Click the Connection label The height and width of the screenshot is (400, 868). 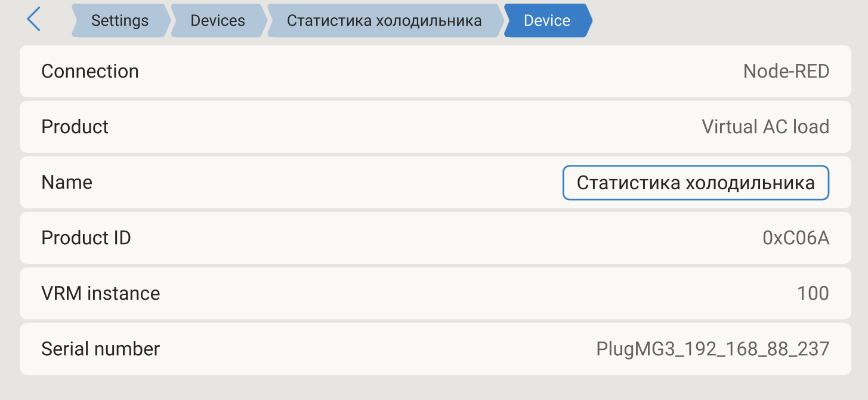(90, 72)
